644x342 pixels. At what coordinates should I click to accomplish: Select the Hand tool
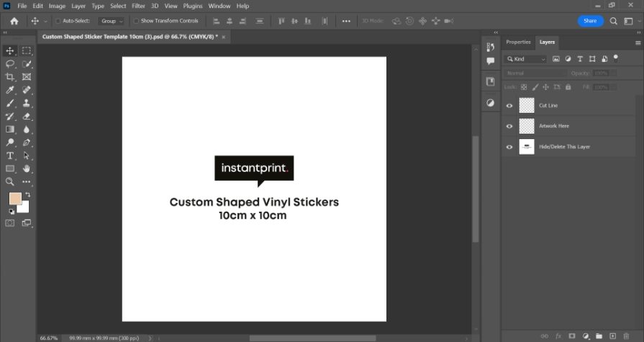pyautogui.click(x=27, y=168)
